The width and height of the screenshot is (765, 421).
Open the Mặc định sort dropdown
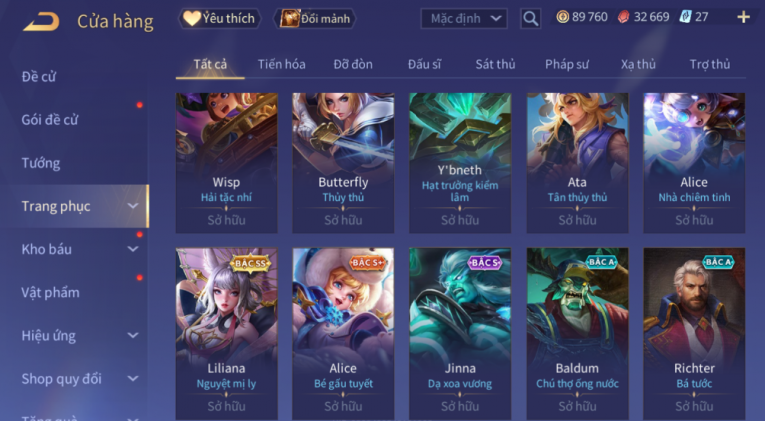(463, 19)
